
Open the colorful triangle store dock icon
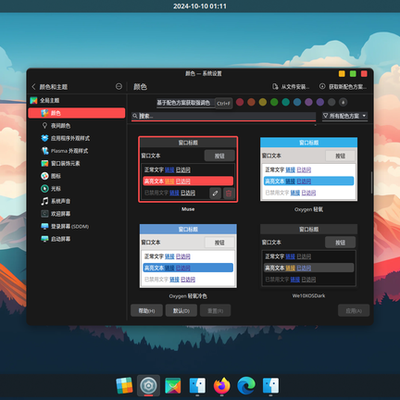[x=173, y=386]
